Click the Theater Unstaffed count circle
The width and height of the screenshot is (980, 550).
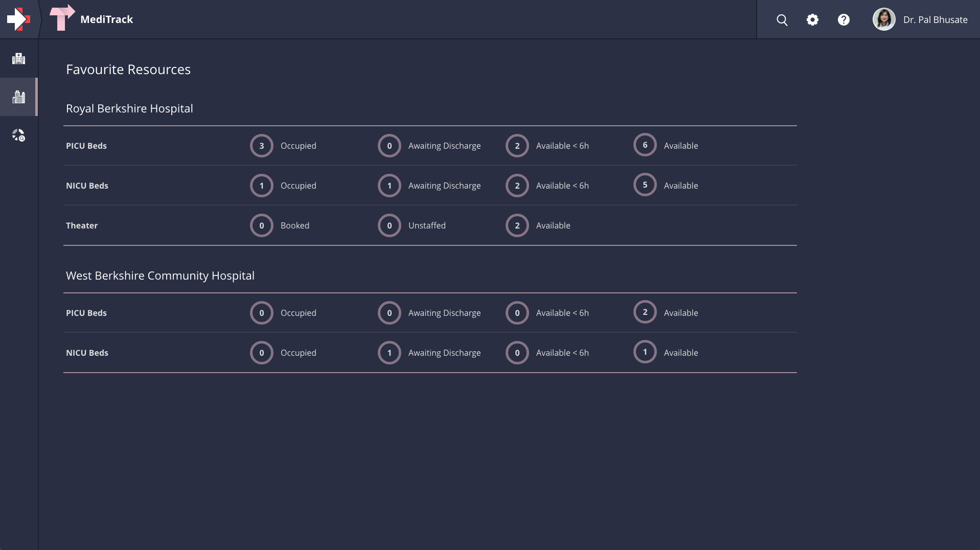[x=390, y=225]
